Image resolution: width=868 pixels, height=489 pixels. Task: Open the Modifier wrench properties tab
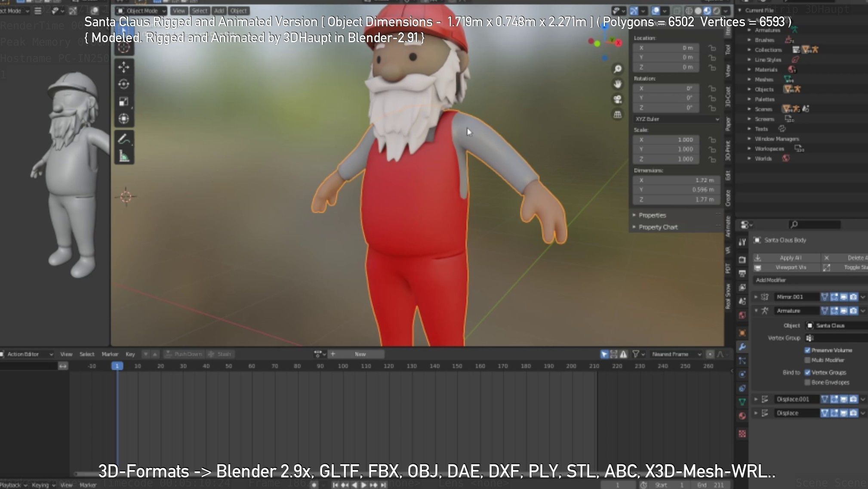pos(742,347)
